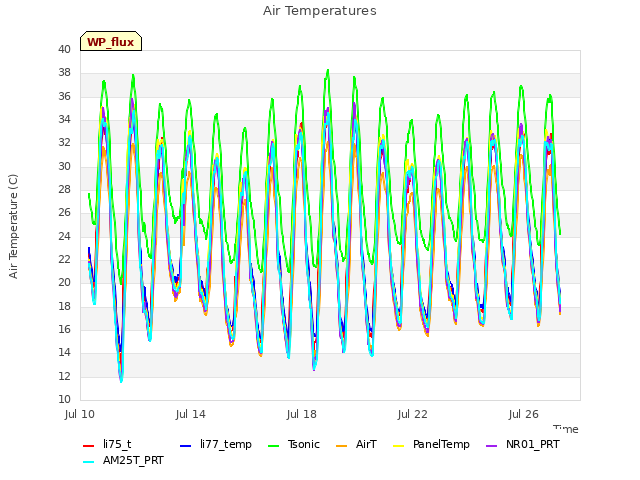Screen dimensions: 640x480
Task: Click the red li75_t legend swatch
Action: [88, 446]
